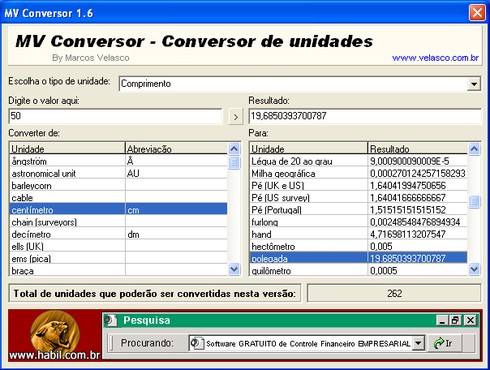Select hectômetro in the target list
The width and height of the screenshot is (490, 370).
pos(358,246)
